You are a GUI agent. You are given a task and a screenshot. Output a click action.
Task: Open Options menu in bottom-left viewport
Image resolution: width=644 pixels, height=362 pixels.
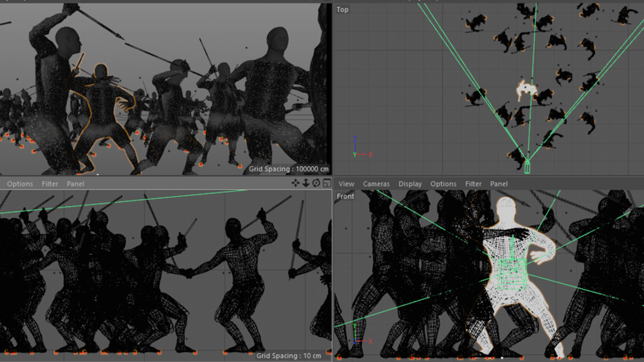click(20, 184)
